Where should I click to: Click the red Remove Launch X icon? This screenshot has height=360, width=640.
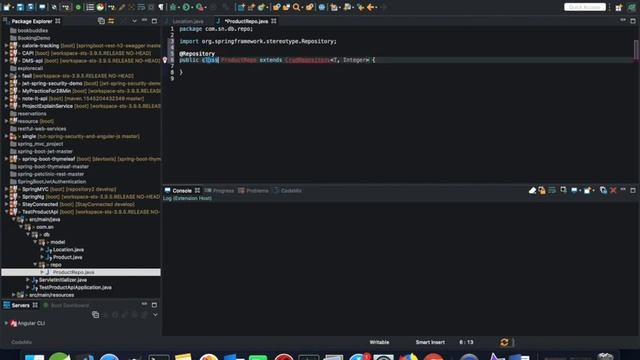click(613, 190)
